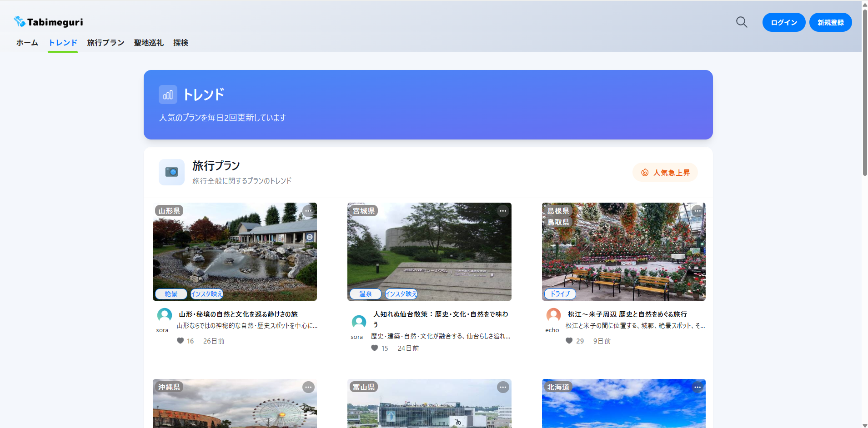Like the 松江 plan with 29 hearts

pyautogui.click(x=569, y=341)
